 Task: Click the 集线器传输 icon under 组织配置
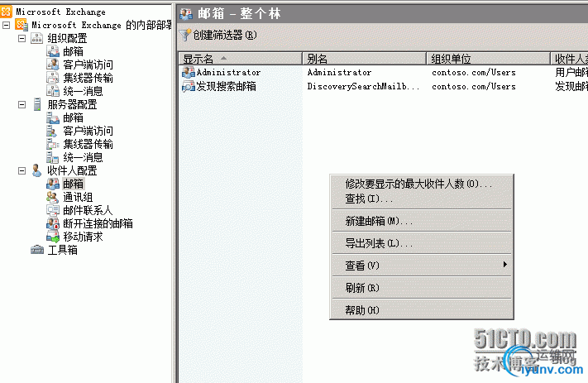point(53,78)
